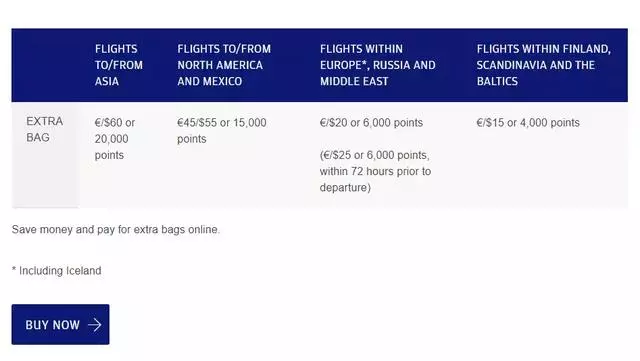Select the Flights within Europe, Russia and Middle East header
640x361 pixels.
[x=378, y=65]
